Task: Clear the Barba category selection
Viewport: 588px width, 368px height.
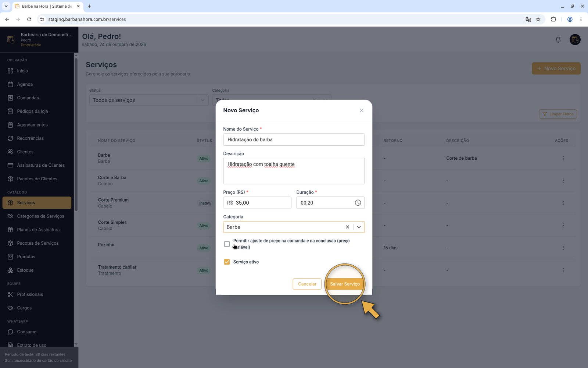Action: click(x=347, y=227)
